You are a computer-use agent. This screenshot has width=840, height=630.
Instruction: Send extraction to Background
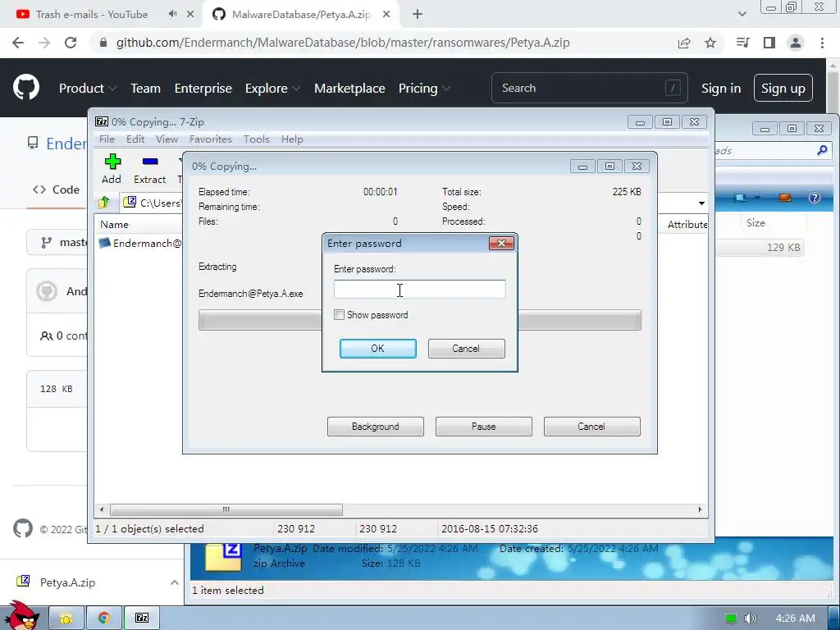(376, 427)
